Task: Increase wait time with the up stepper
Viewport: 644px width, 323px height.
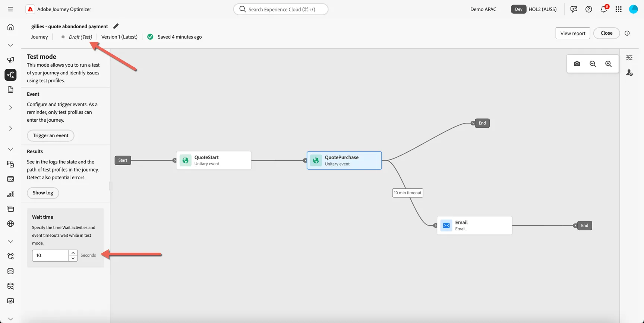Action: pyautogui.click(x=73, y=253)
